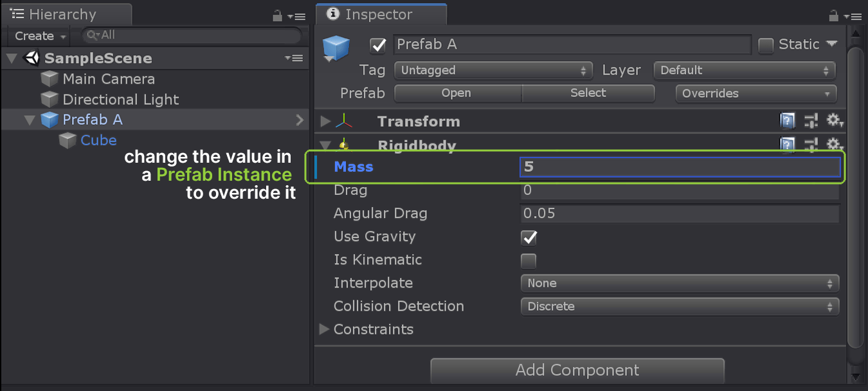This screenshot has width=868, height=391.
Task: Check the Is Kinematic checkbox
Action: pos(529,260)
